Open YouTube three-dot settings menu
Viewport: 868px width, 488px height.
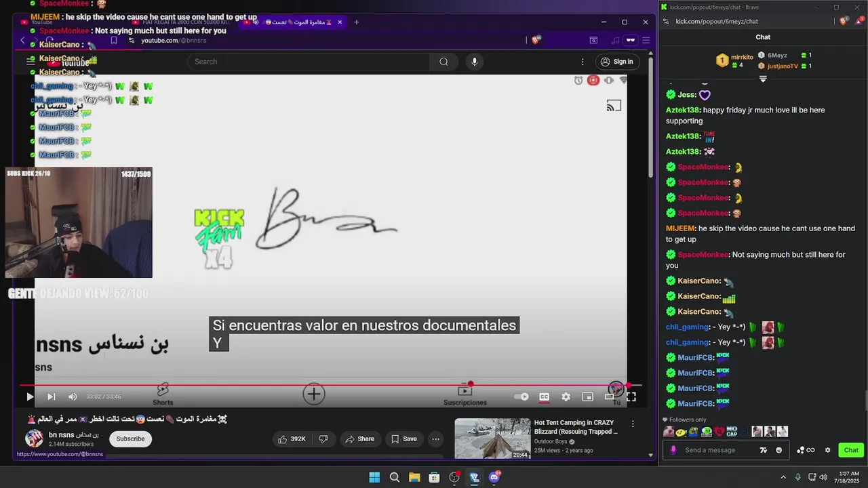(583, 62)
